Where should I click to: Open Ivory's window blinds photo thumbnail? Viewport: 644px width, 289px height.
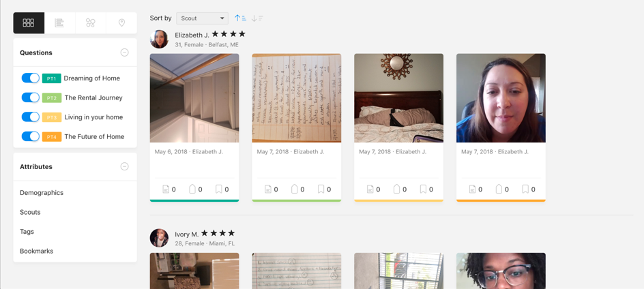(x=399, y=271)
